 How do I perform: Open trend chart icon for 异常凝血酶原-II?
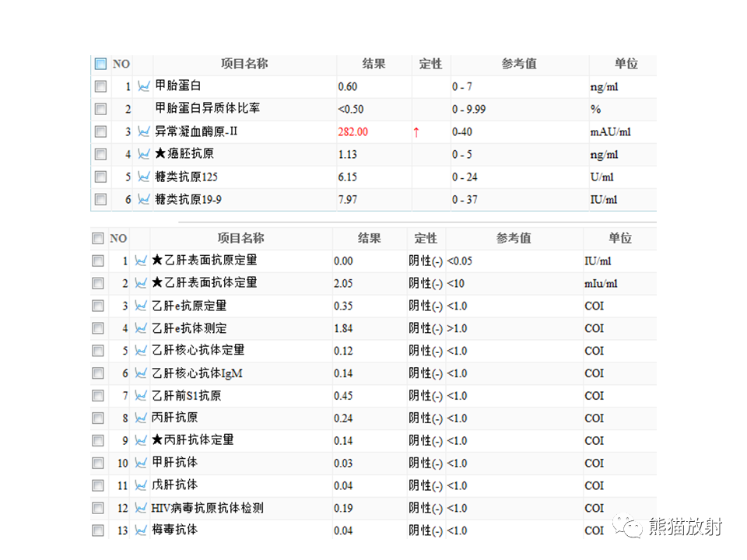[x=144, y=131]
